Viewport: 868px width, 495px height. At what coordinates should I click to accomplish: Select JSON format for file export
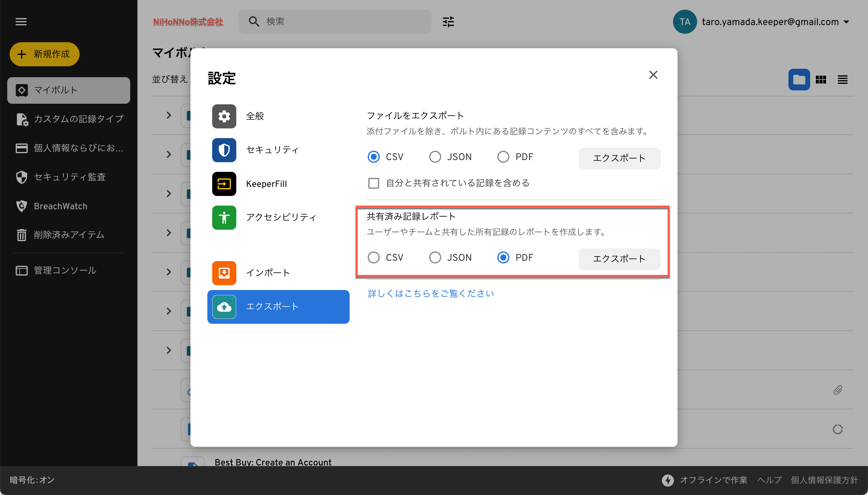pyautogui.click(x=435, y=157)
